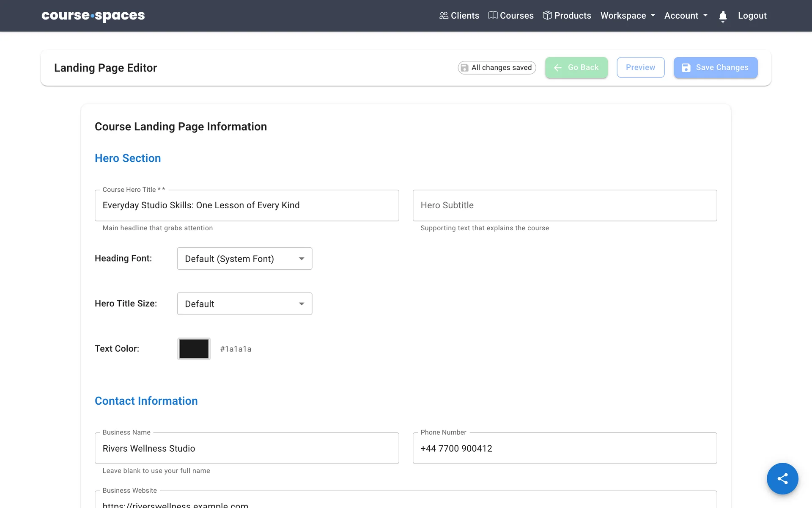Click 'Supporting text that explains the course' hint
Viewport: 812px width, 508px height.
485,228
